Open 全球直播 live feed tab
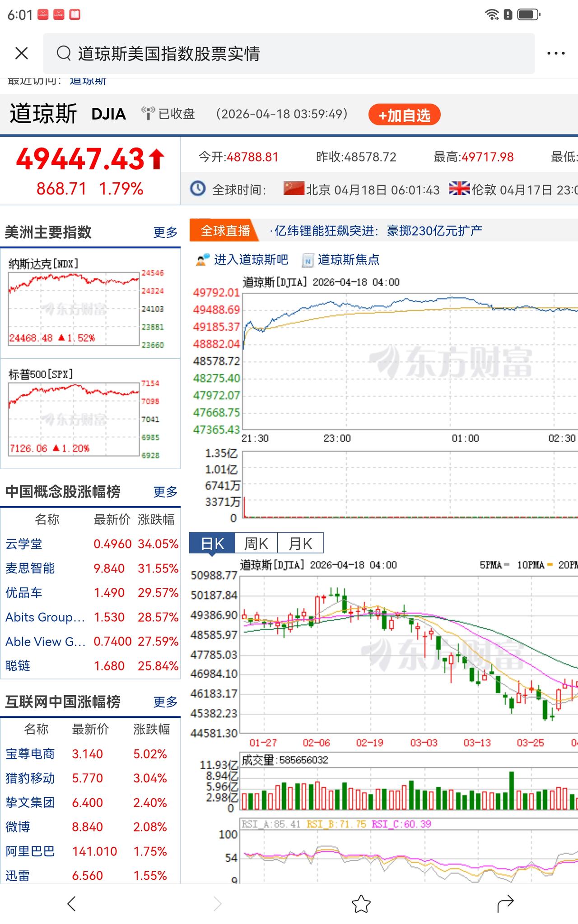Image resolution: width=578 pixels, height=924 pixels. (x=225, y=231)
